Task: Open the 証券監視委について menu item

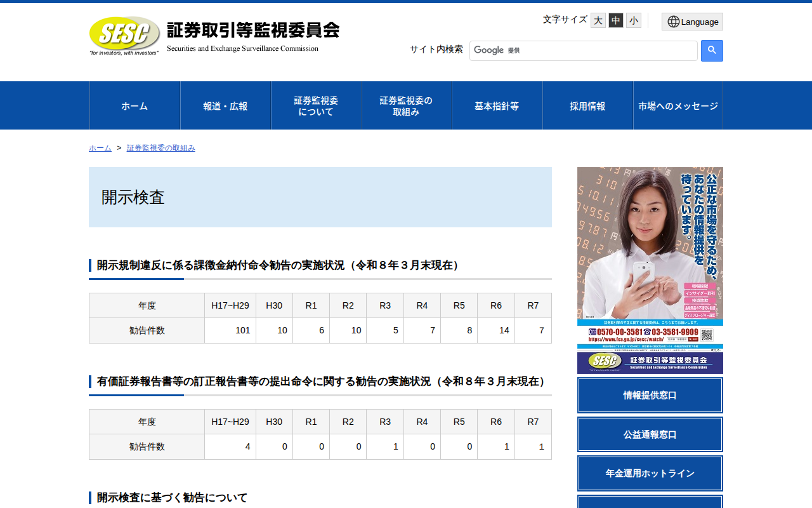Action: 316,105
